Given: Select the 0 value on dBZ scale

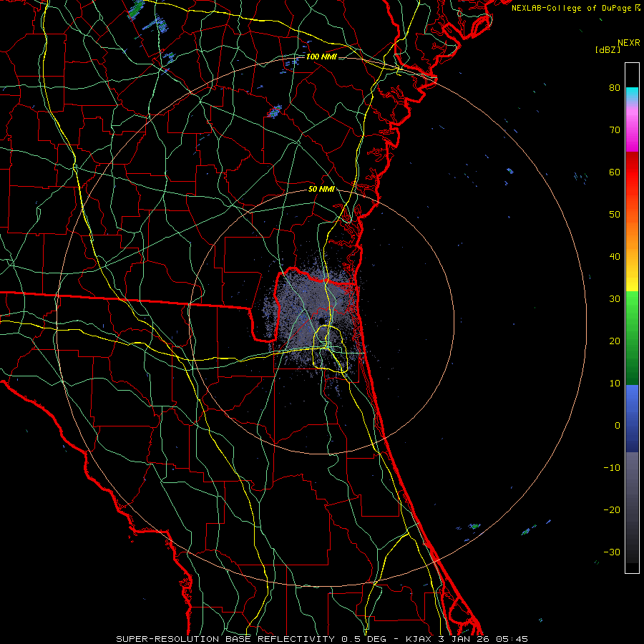Looking at the screenshot, I should coord(618,426).
